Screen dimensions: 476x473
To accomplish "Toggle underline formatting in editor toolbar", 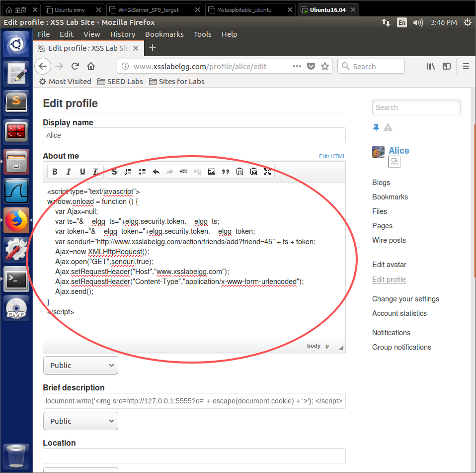I will point(82,172).
